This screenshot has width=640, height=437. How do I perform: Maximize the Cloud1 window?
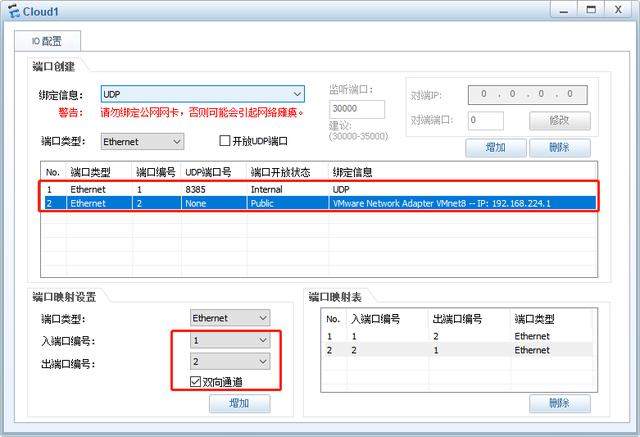click(x=591, y=10)
